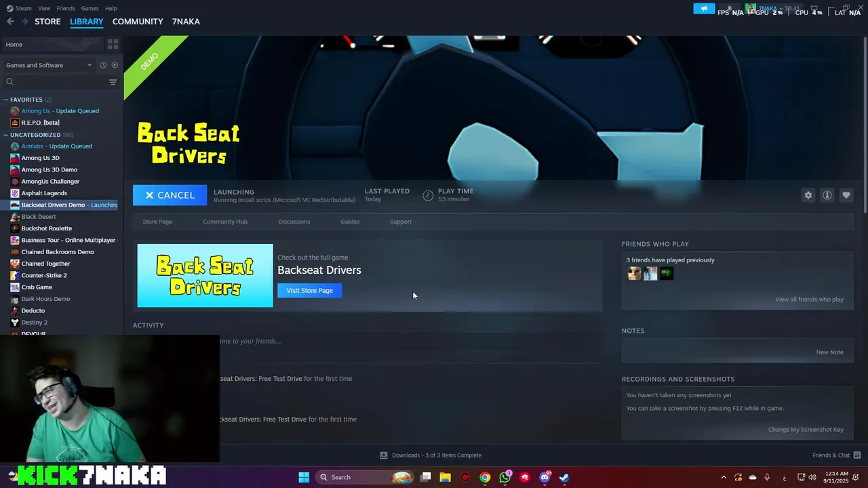Viewport: 868px width, 488px height.
Task: Go to the STORE tab
Action: 47,22
